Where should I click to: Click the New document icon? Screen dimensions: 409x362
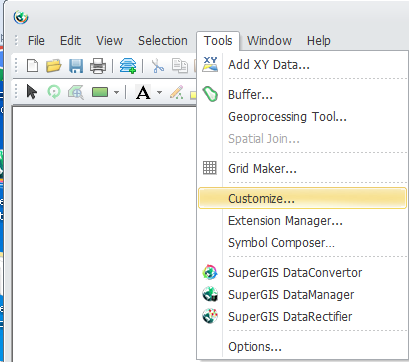tap(32, 66)
